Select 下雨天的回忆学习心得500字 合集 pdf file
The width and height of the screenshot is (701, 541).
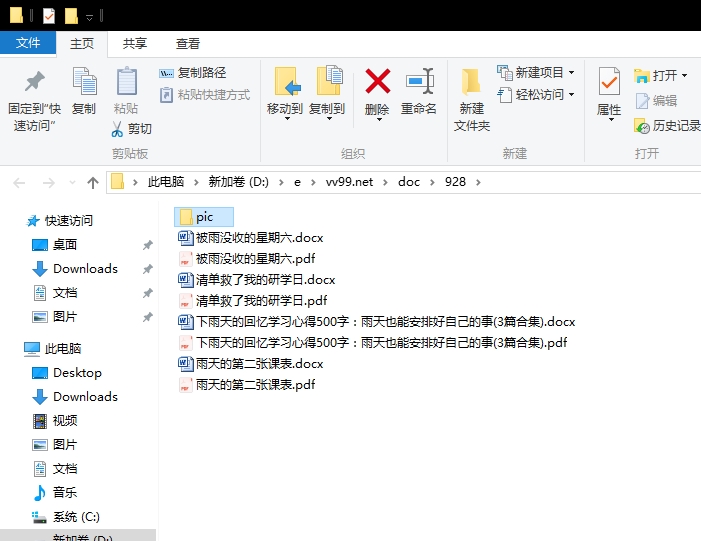click(x=373, y=343)
